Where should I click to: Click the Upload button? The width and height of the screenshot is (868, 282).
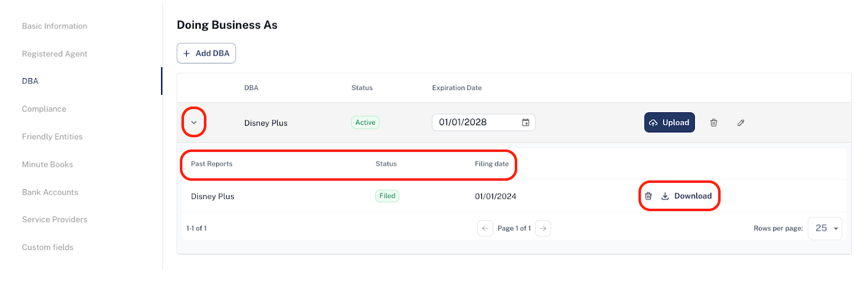(669, 123)
